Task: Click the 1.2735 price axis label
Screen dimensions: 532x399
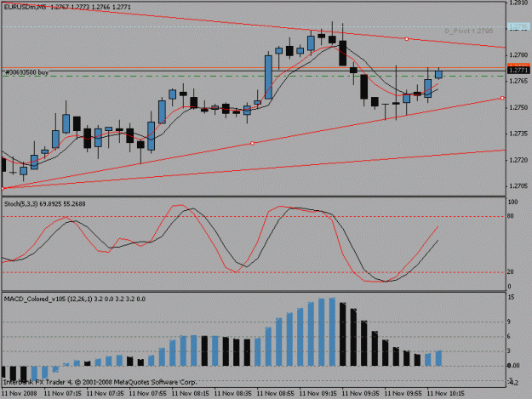Action: tap(518, 134)
